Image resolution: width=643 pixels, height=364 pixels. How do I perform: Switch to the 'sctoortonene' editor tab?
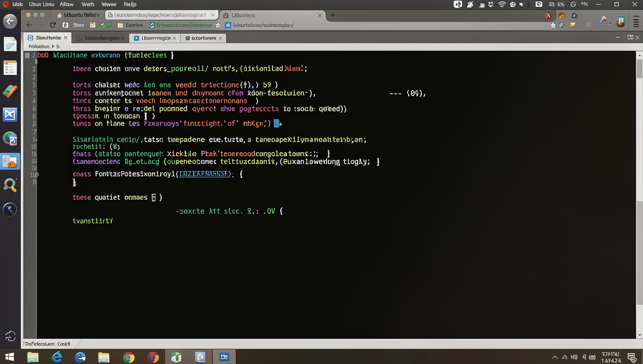pos(203,38)
